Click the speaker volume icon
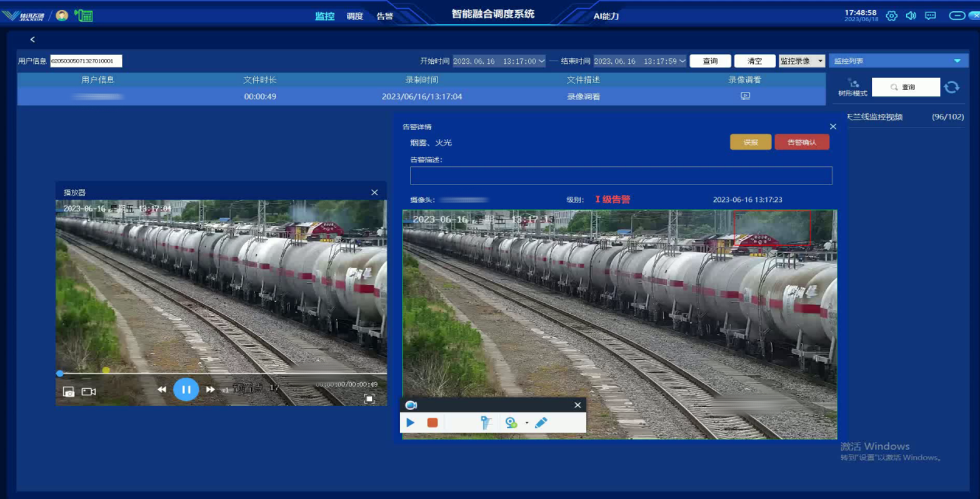This screenshot has width=980, height=499. click(x=911, y=16)
